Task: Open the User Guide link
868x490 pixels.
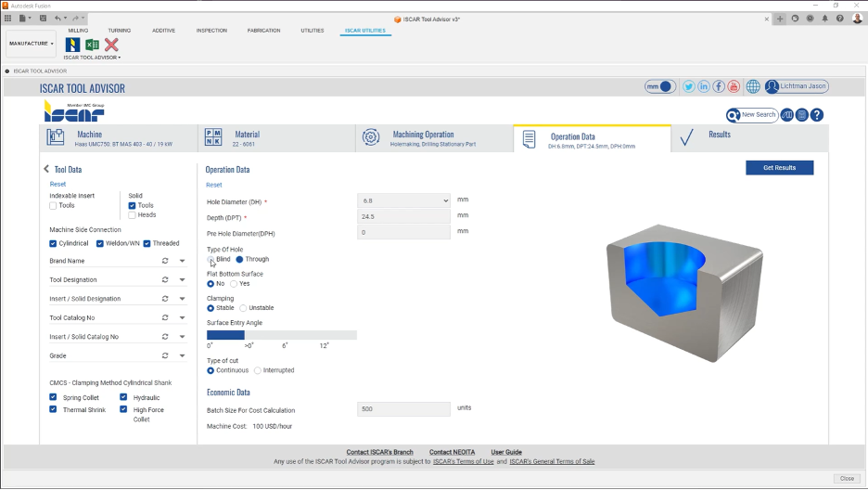Action: 505,452
